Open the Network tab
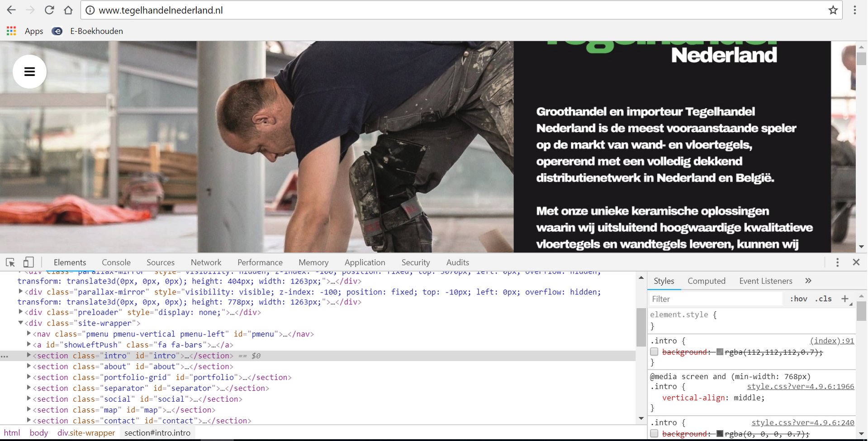Viewport: 868px width, 441px height. [206, 262]
